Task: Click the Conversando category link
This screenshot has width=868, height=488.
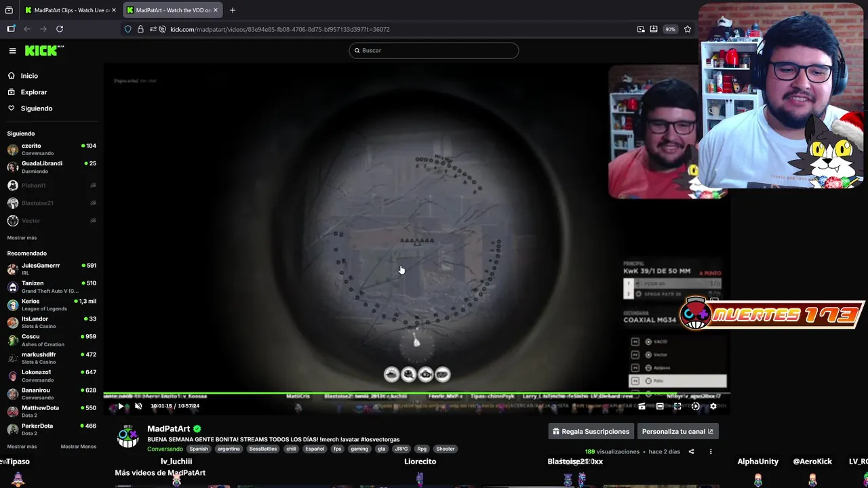Action: (x=165, y=449)
